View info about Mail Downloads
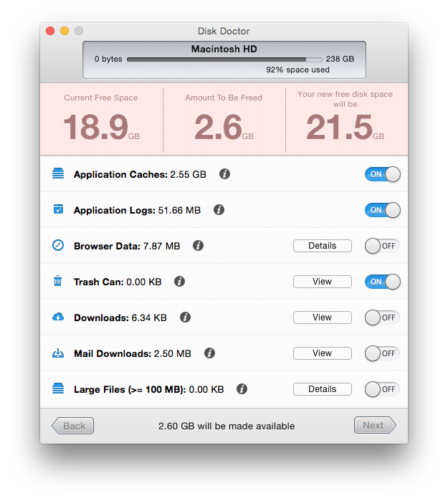Image resolution: width=448 pixels, height=501 pixels. 209,353
